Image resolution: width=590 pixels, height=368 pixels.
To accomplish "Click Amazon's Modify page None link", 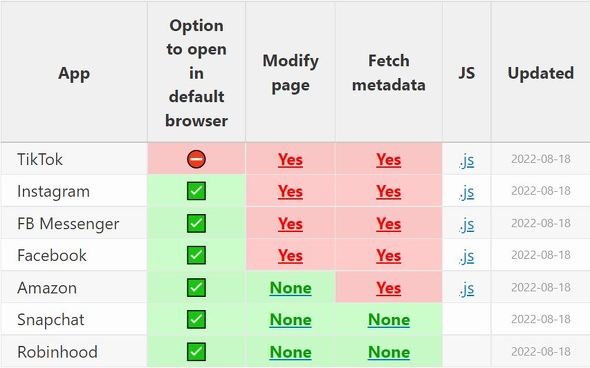I will coord(290,288).
